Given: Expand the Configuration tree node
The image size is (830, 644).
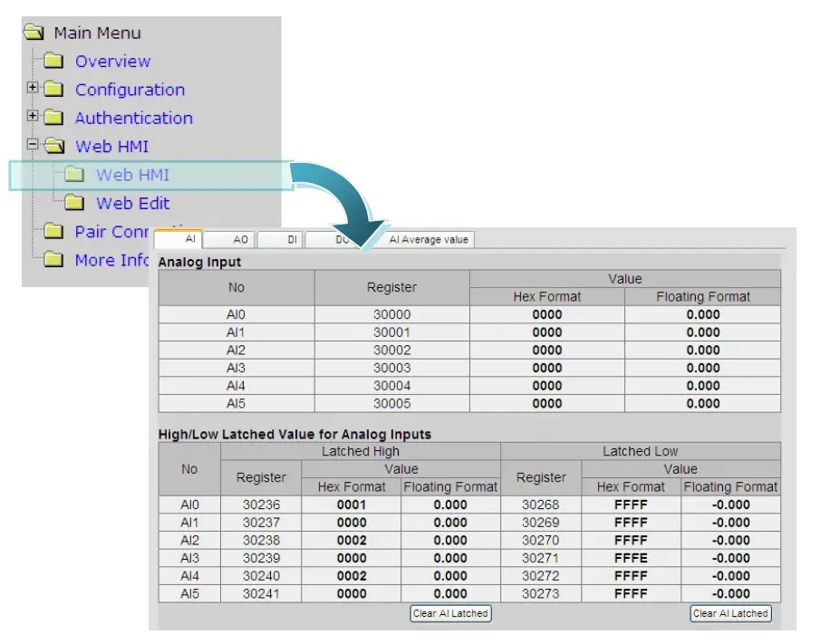Looking at the screenshot, I should 33,87.
